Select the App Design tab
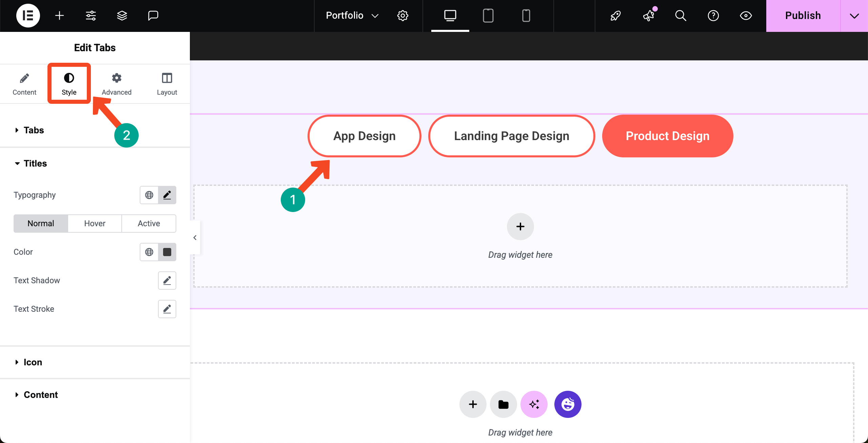Screen dimensions: 868x443 click(364, 136)
